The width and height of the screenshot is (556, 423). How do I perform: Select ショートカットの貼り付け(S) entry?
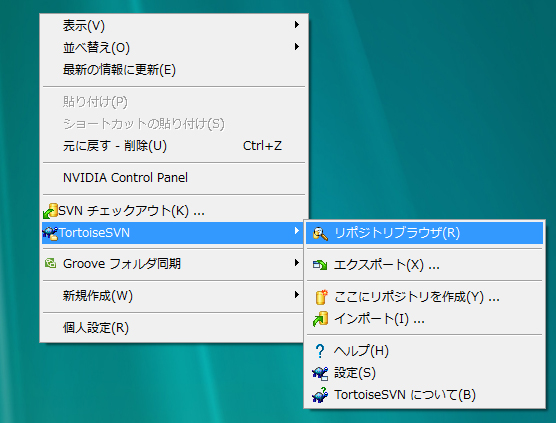174,124
